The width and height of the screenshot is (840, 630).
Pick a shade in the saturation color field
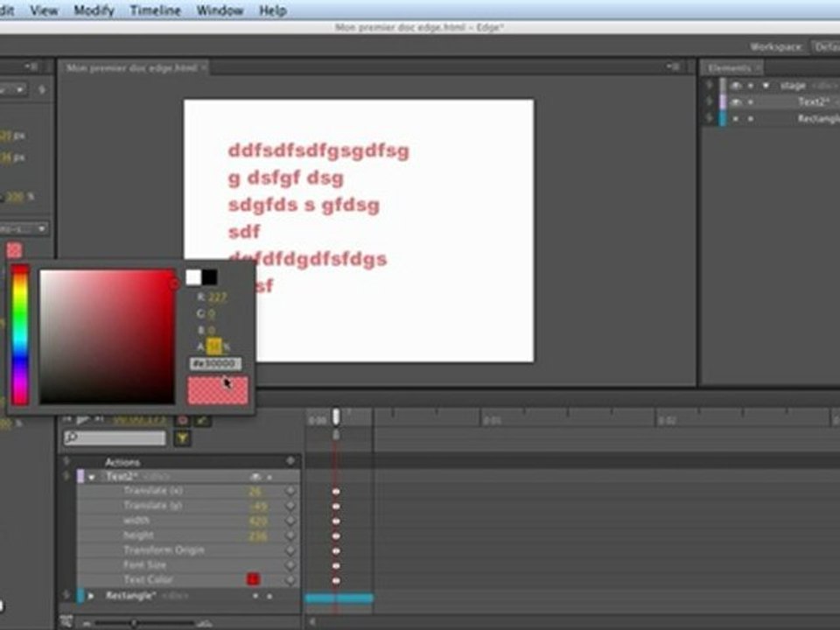tap(107, 336)
